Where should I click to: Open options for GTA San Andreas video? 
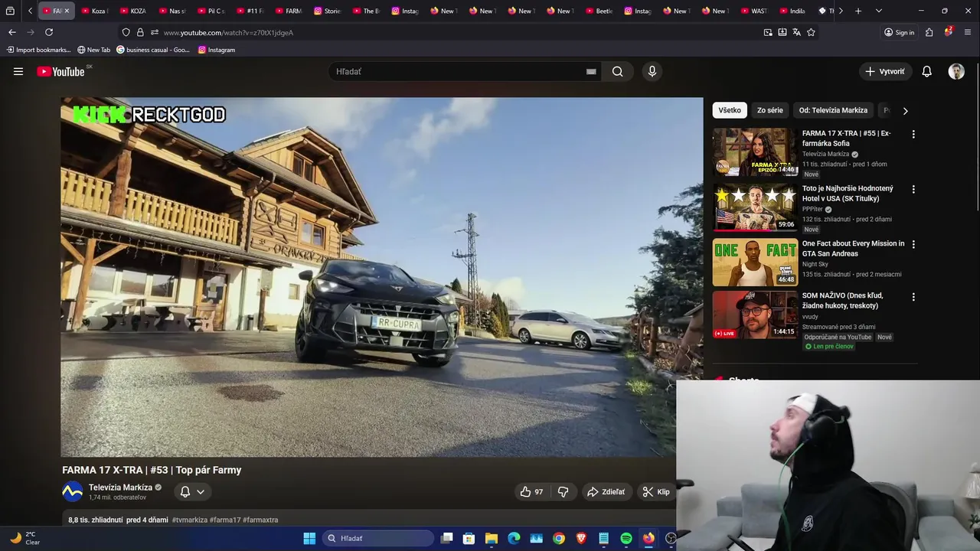pos(913,244)
